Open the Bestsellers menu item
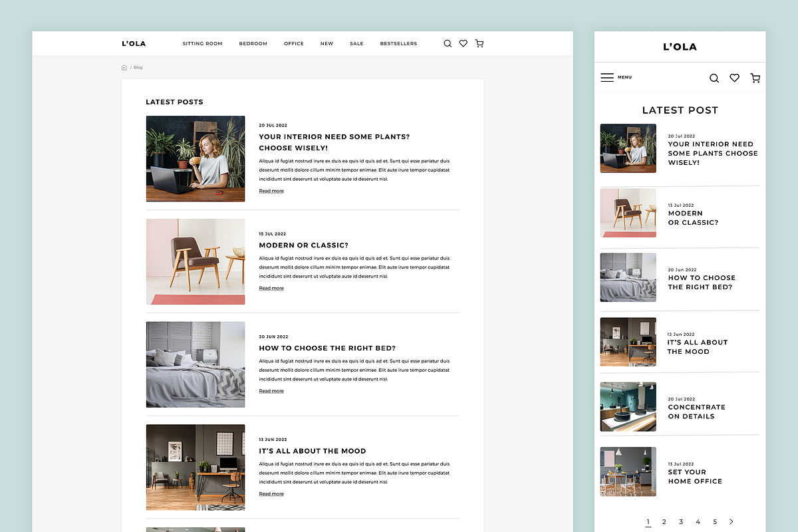Image resolution: width=798 pixels, height=532 pixels. [399, 44]
